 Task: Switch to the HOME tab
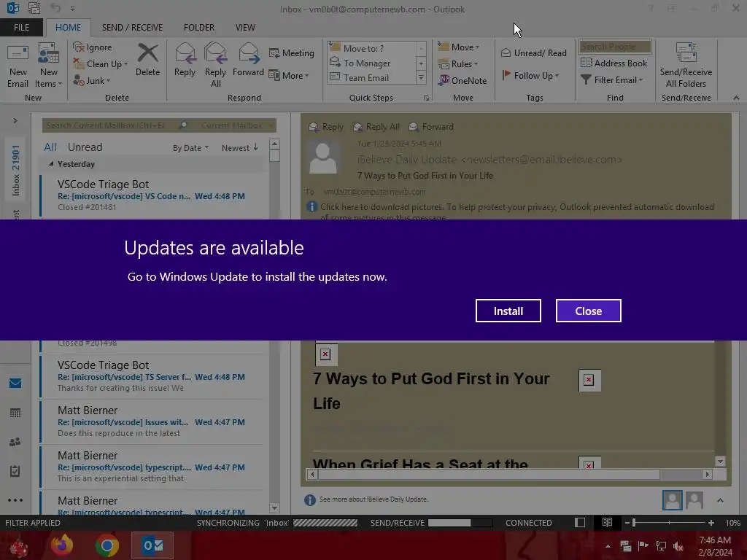click(68, 28)
